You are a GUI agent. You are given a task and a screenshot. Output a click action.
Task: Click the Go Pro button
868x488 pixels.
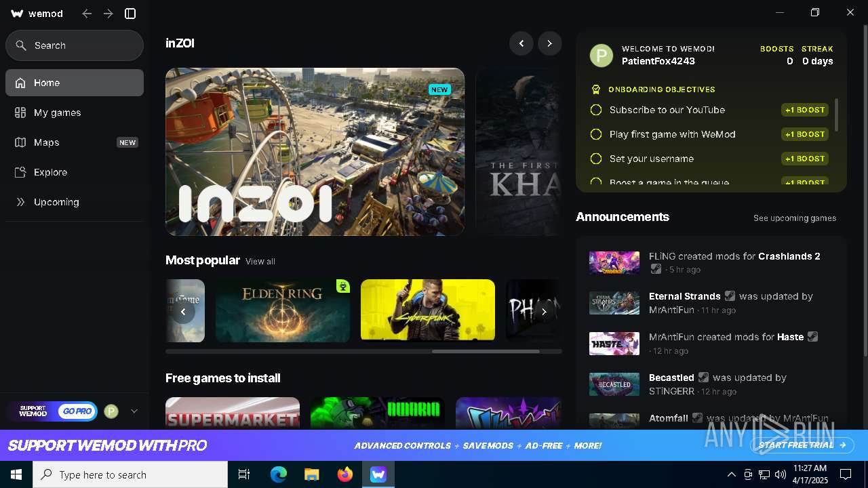[76, 411]
